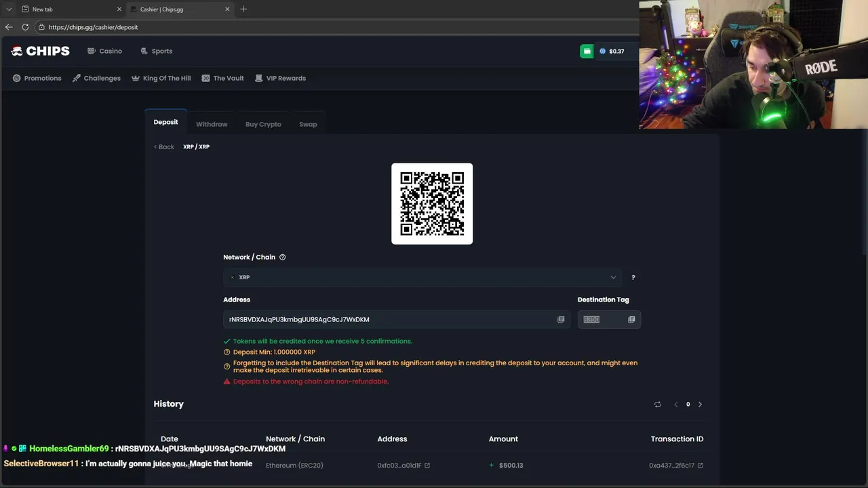Go Back from XRP deposit

(x=163, y=146)
